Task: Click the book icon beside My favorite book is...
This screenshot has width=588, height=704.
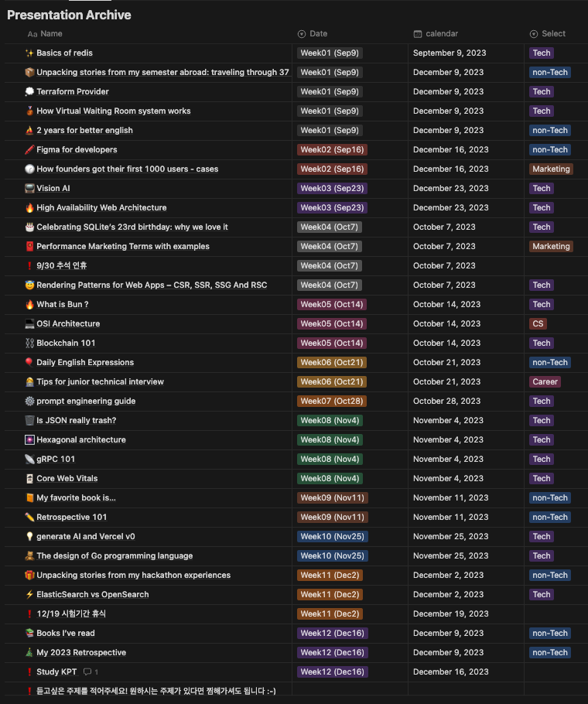Action: point(29,497)
